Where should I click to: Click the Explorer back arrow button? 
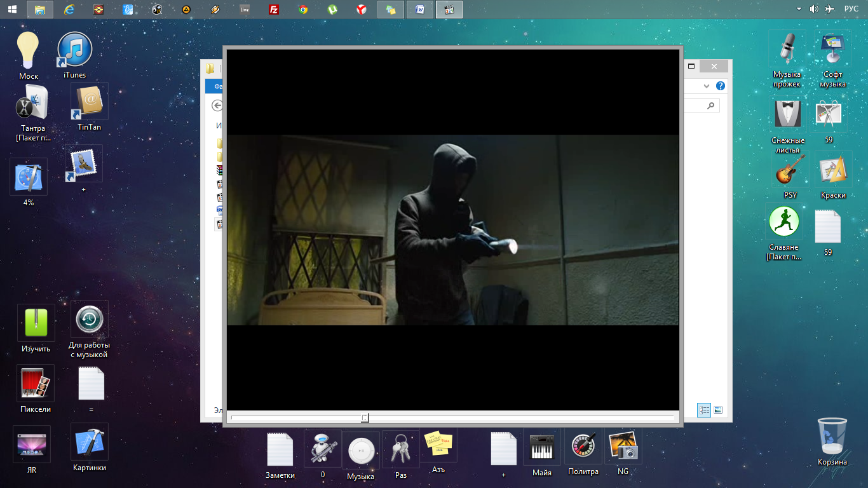(217, 105)
